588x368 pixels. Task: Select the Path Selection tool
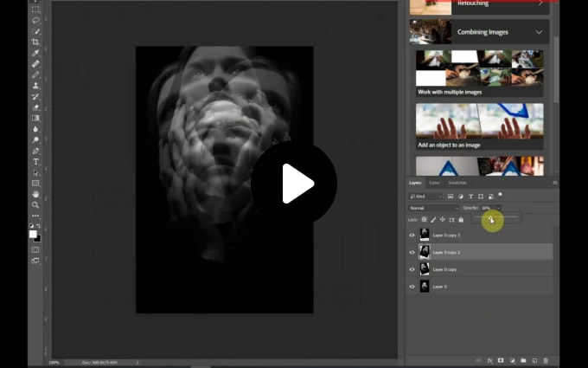(35, 172)
